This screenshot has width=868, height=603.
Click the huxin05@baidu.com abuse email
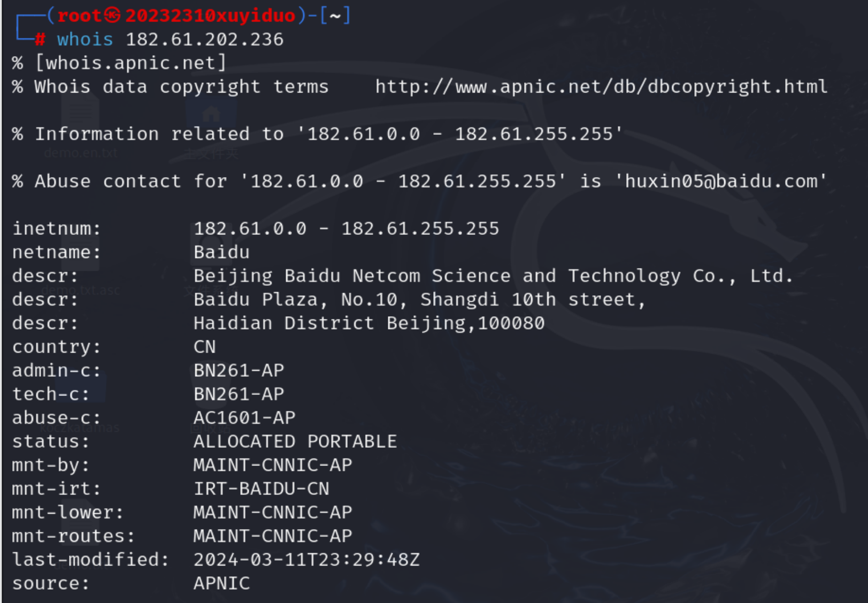(x=721, y=181)
